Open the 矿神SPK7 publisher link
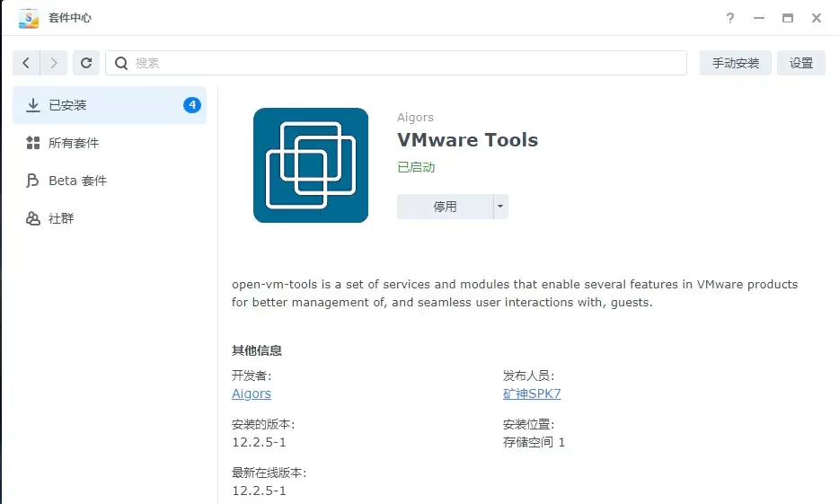Image resolution: width=839 pixels, height=504 pixels. tap(532, 393)
